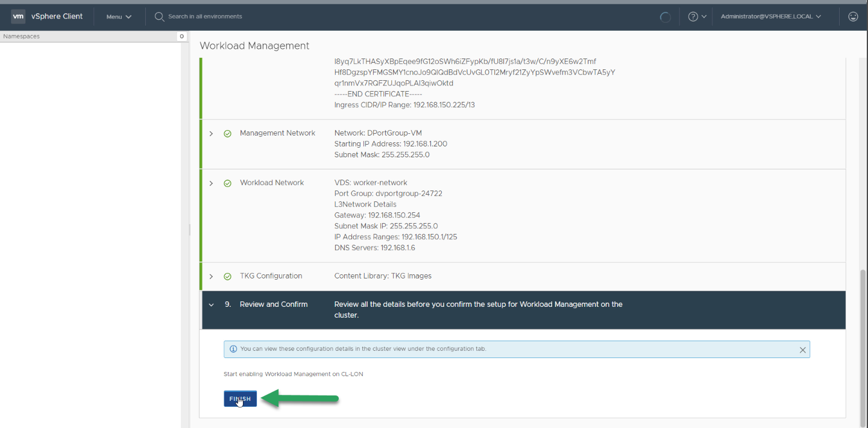Click the vSphere Client title

[57, 16]
